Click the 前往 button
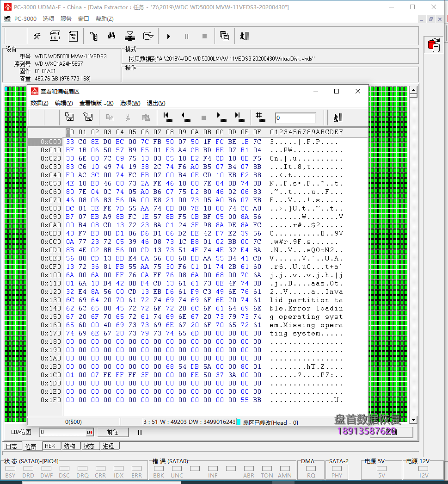The height and width of the screenshot is (484, 448). (113, 433)
